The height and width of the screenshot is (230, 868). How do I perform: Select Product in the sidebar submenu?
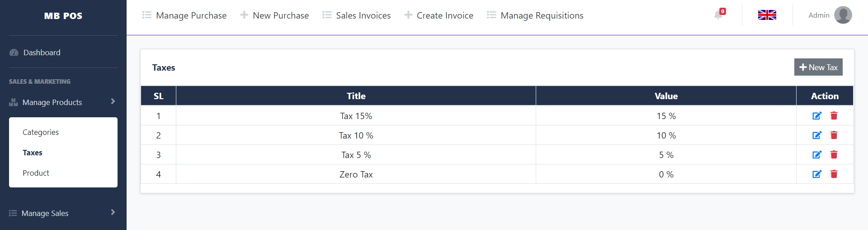(x=36, y=173)
